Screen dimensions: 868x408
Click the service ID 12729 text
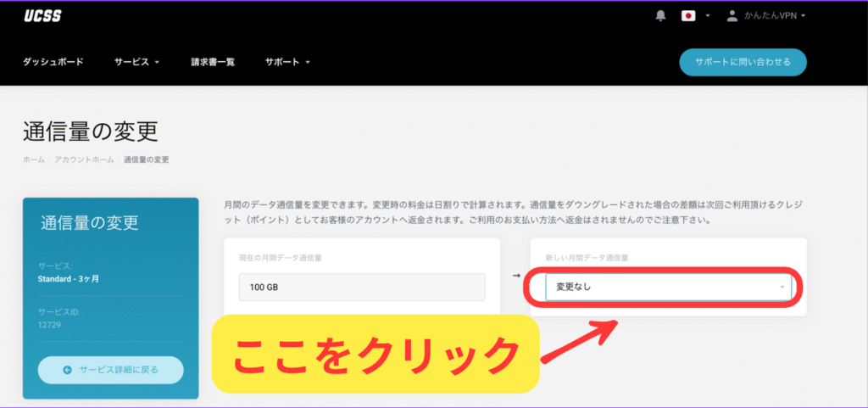[x=49, y=325]
